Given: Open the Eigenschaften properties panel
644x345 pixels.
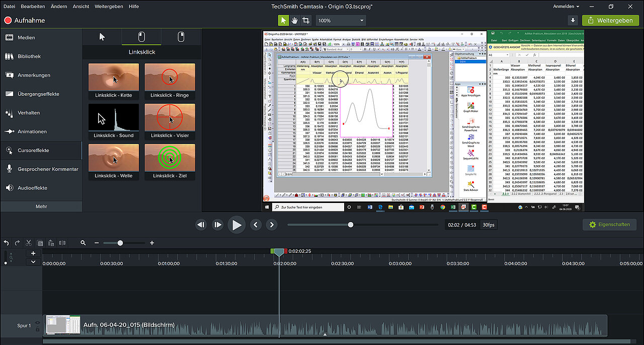Looking at the screenshot, I should (609, 225).
